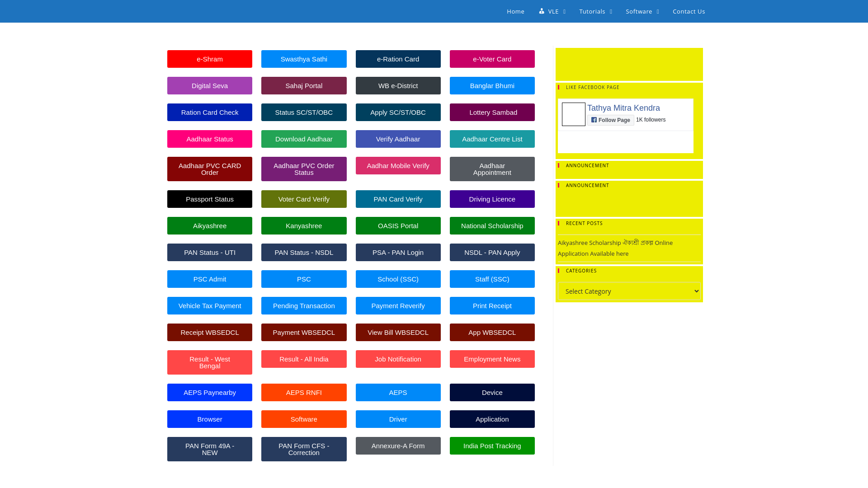Click Aadhaar PVC CARD Order

click(210, 169)
